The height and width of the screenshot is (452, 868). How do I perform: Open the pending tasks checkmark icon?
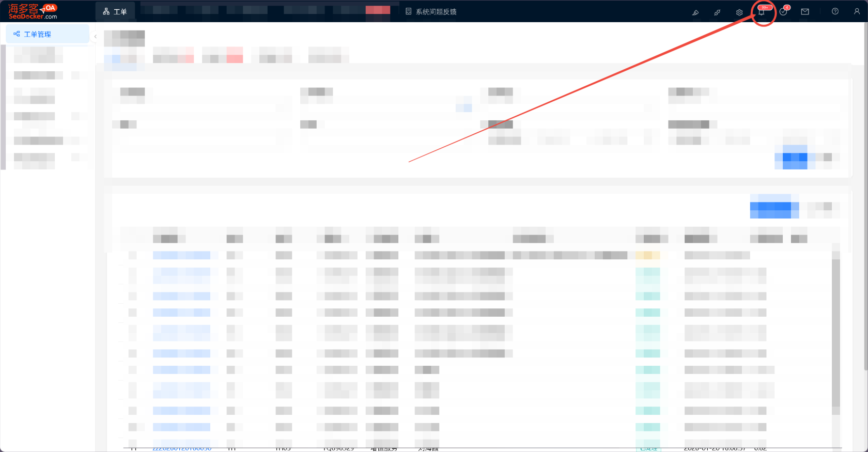(x=783, y=12)
